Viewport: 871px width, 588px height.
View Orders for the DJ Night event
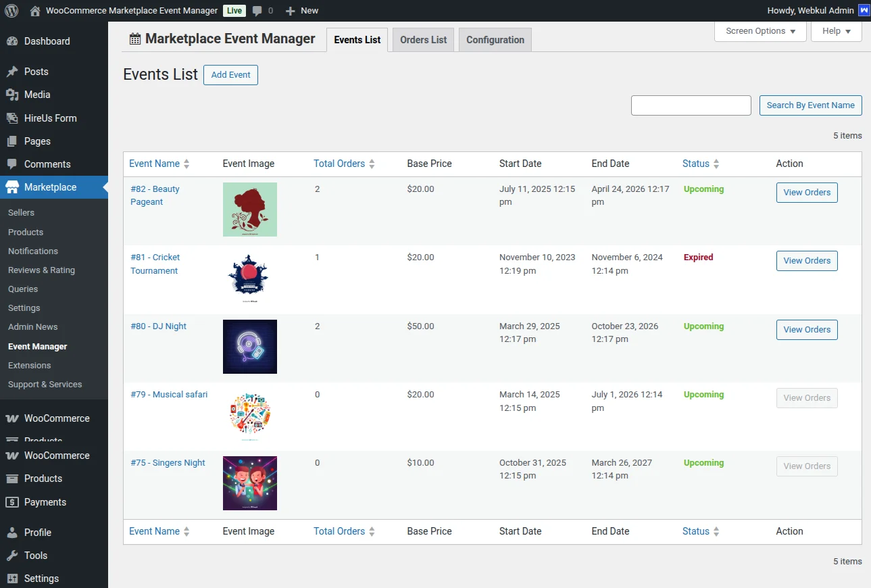[x=806, y=329]
